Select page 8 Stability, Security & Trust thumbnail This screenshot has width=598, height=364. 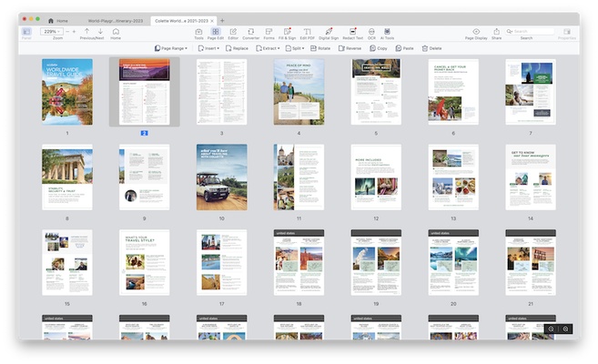pyautogui.click(x=67, y=177)
